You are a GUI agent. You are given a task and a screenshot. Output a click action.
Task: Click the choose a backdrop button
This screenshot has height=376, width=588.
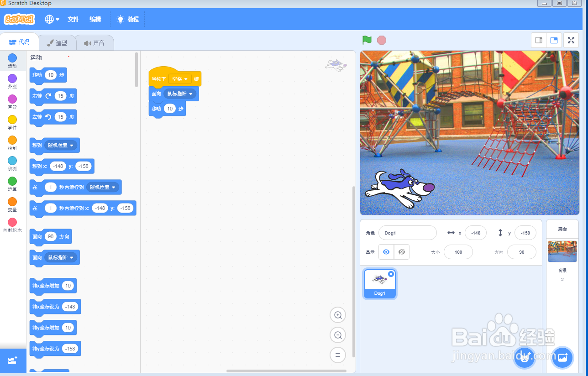coord(562,358)
